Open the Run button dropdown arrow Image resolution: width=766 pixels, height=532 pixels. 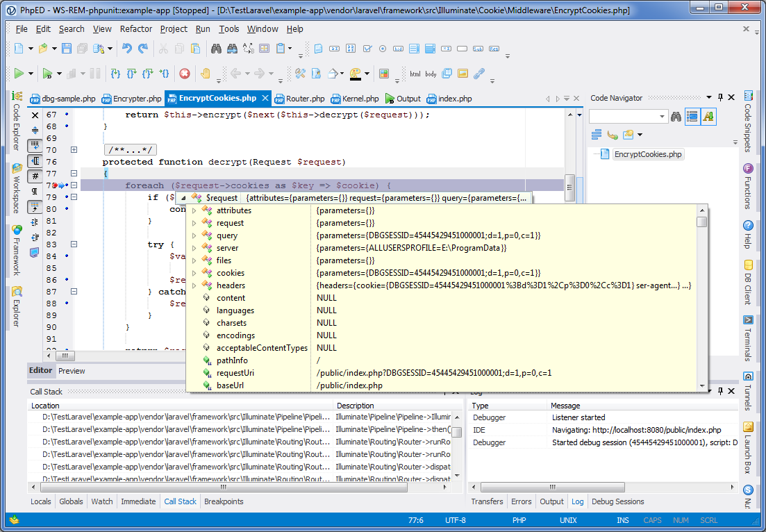click(31, 74)
